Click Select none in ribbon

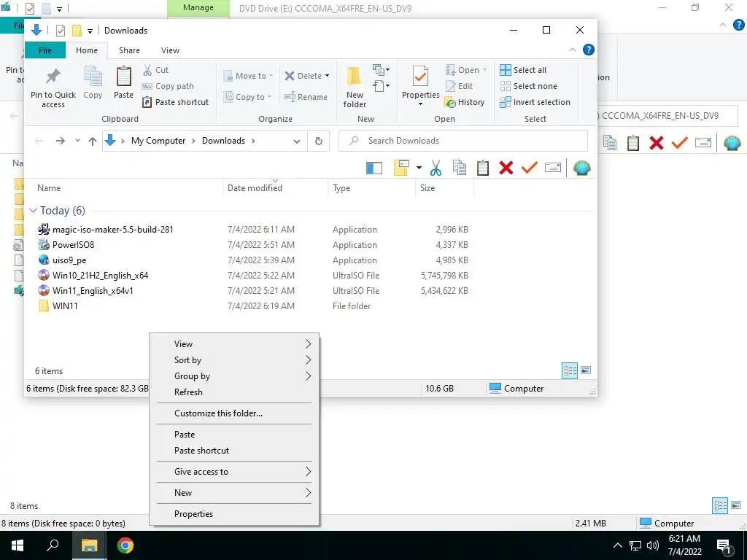point(528,86)
